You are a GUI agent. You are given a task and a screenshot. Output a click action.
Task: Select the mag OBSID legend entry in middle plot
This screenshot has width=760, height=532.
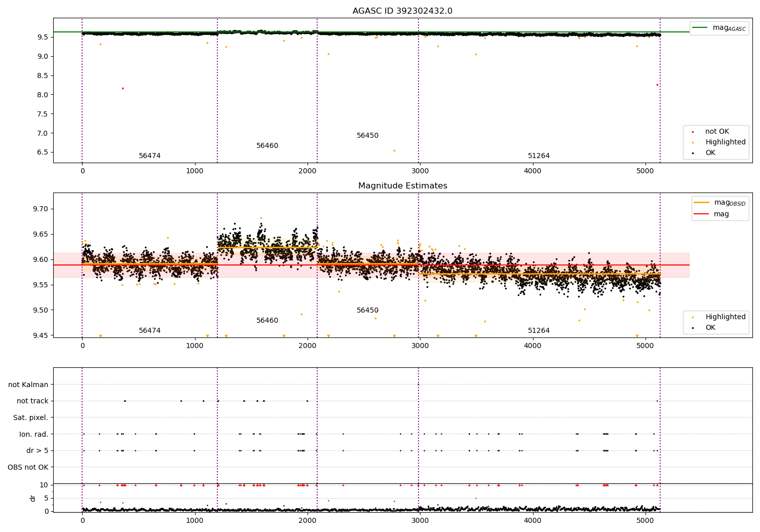719,202
